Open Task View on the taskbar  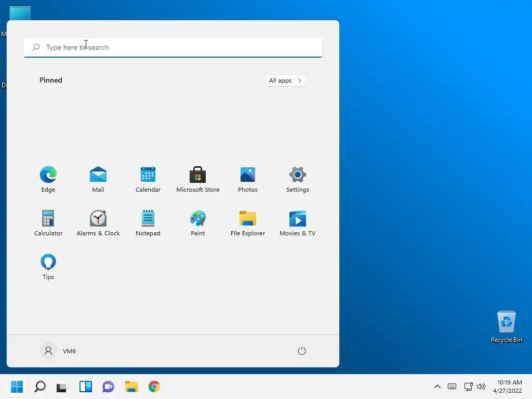62,387
